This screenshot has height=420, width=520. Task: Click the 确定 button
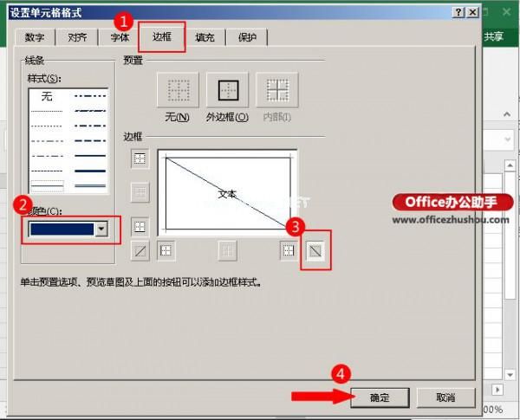point(380,397)
